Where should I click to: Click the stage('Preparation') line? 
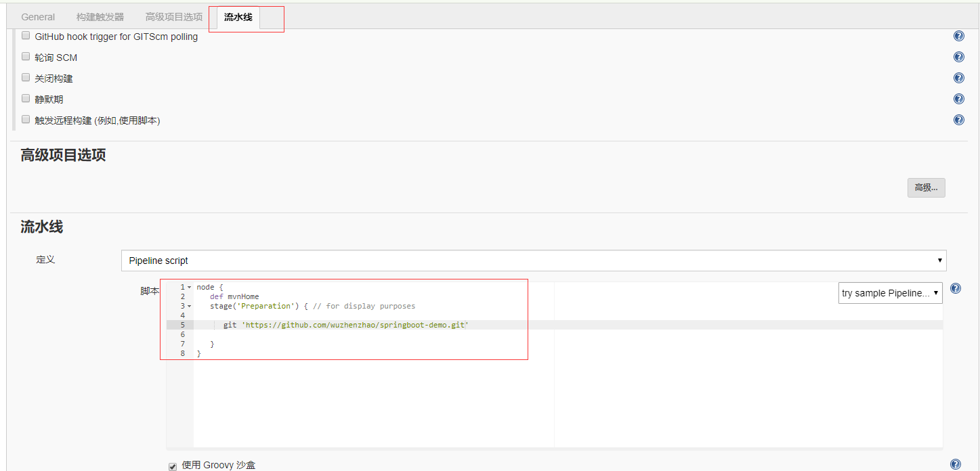click(x=312, y=306)
